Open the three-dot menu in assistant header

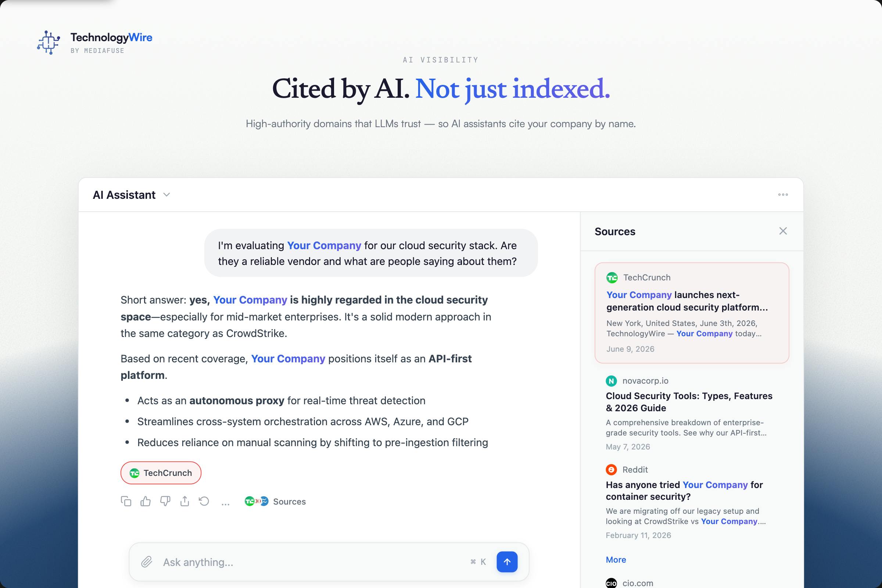click(783, 195)
